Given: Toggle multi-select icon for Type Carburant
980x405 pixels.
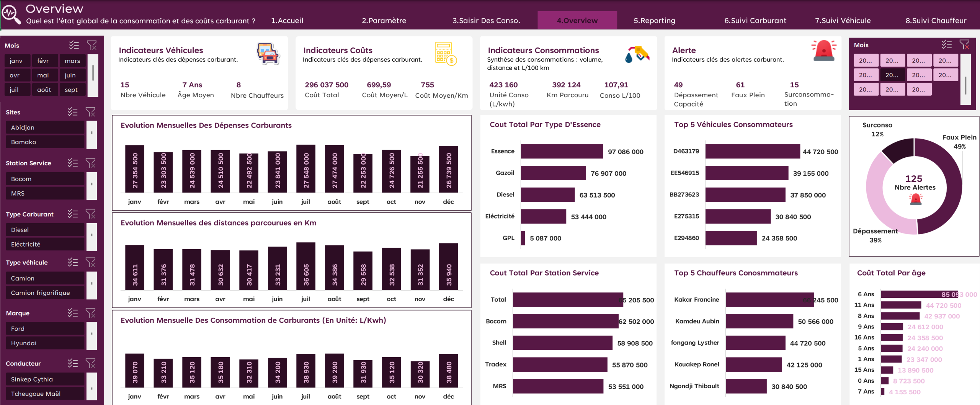Looking at the screenshot, I should pyautogui.click(x=73, y=214).
